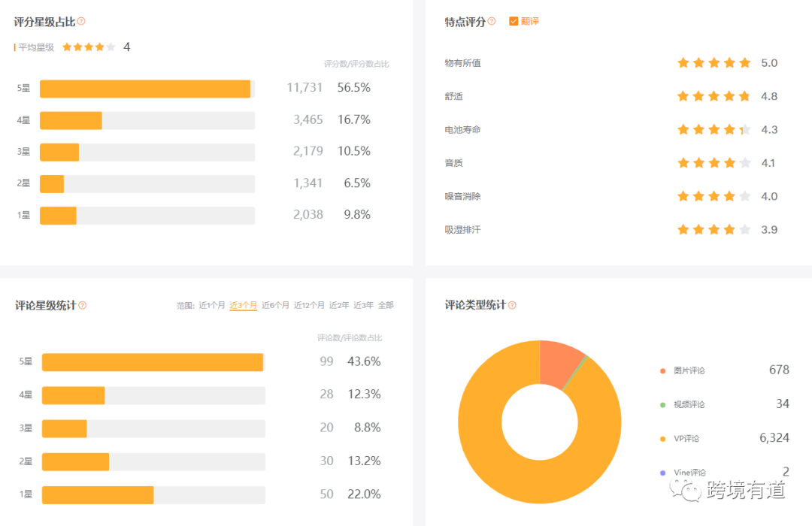Click the 近3个月 active range tab
This screenshot has width=812, height=526.
pos(243,305)
